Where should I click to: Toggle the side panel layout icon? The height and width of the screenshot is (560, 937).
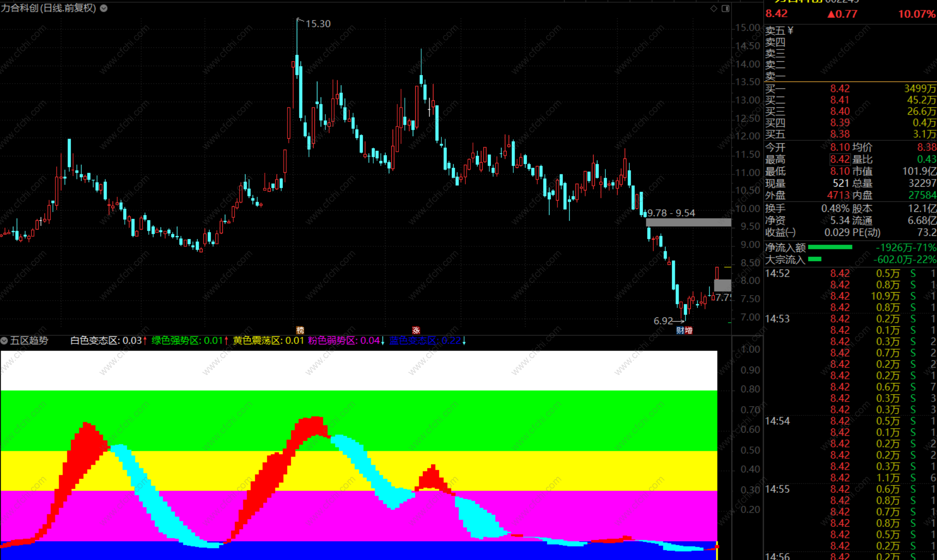[x=726, y=8]
